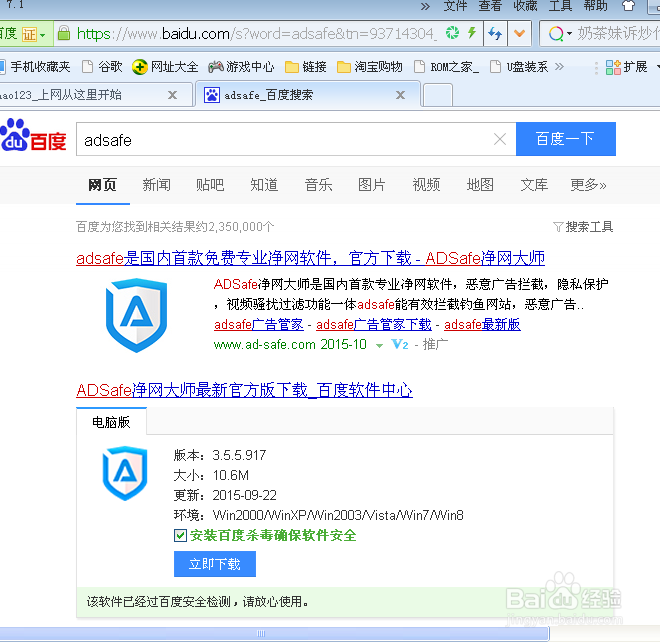660x642 pixels.
Task: Click the V2 credibility badge icon
Action: pyautogui.click(x=399, y=345)
